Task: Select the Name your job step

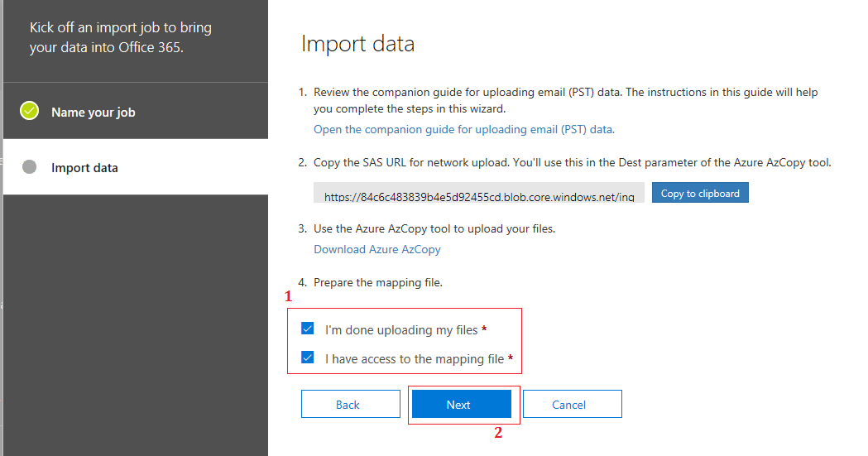Action: click(93, 112)
